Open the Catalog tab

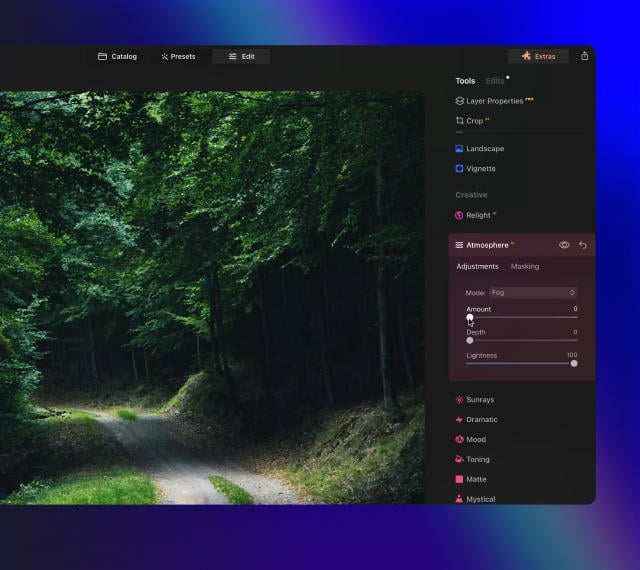(117, 56)
